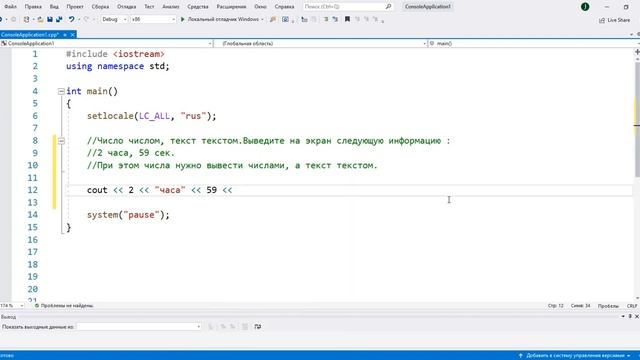
Task: Open the 174 % zoom level dropdown
Action: click(x=12, y=305)
